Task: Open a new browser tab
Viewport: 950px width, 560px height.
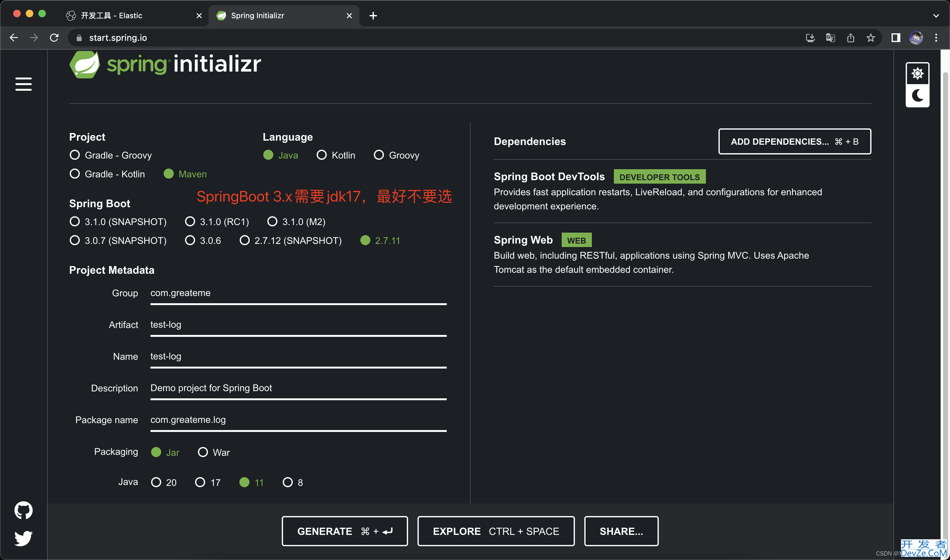Action: tap(373, 15)
